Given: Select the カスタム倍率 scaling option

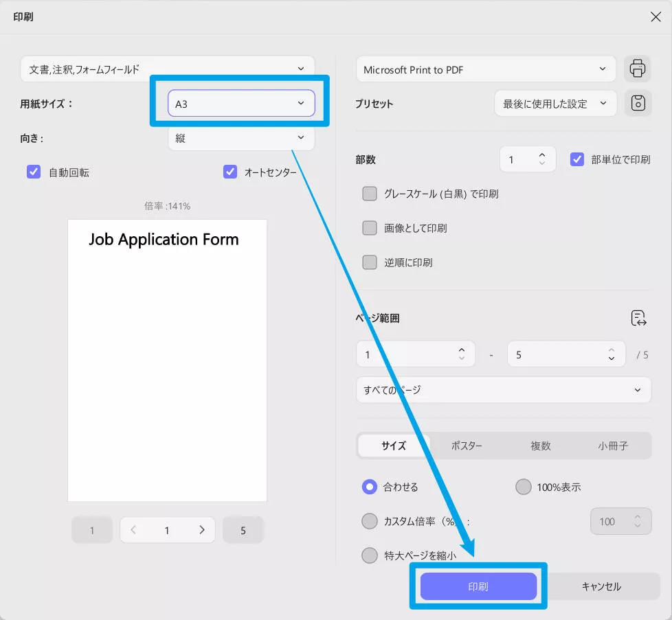Looking at the screenshot, I should (369, 521).
